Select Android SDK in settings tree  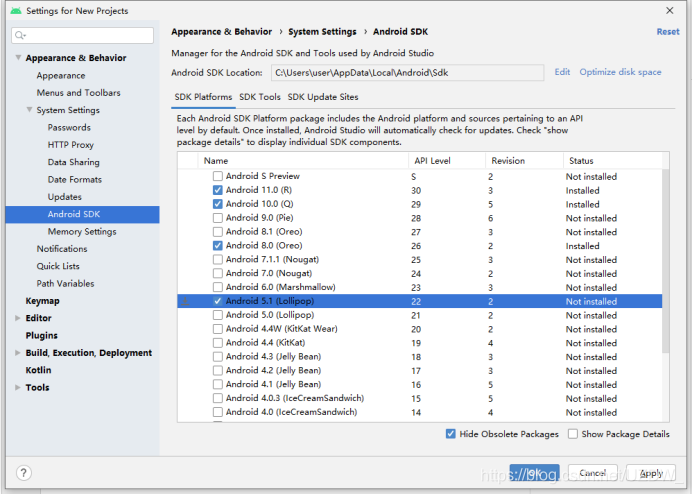click(x=83, y=214)
